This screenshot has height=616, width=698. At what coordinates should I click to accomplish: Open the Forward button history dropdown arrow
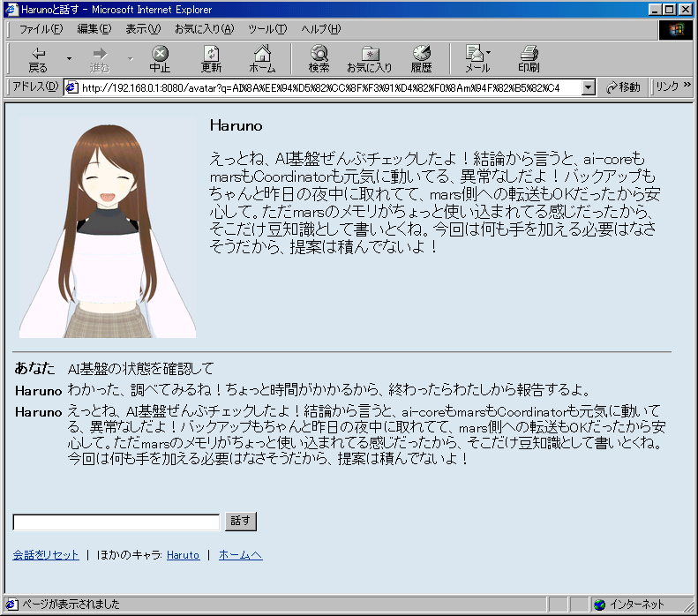[x=131, y=59]
